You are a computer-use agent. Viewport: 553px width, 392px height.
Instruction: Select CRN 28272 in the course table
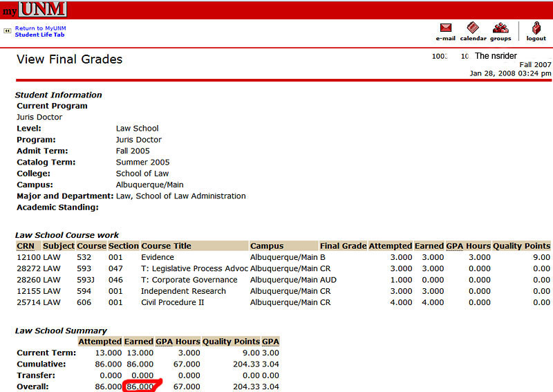(28, 268)
